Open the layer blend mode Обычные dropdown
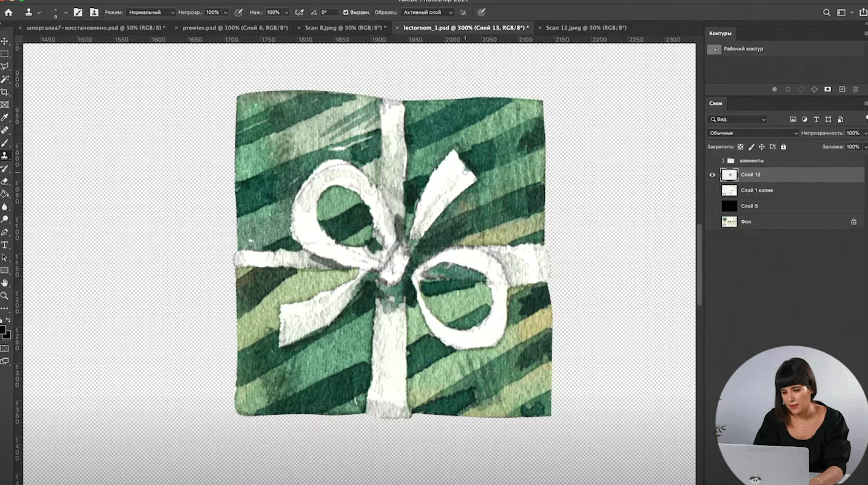Viewport: 868px width, 485px height. (753, 133)
